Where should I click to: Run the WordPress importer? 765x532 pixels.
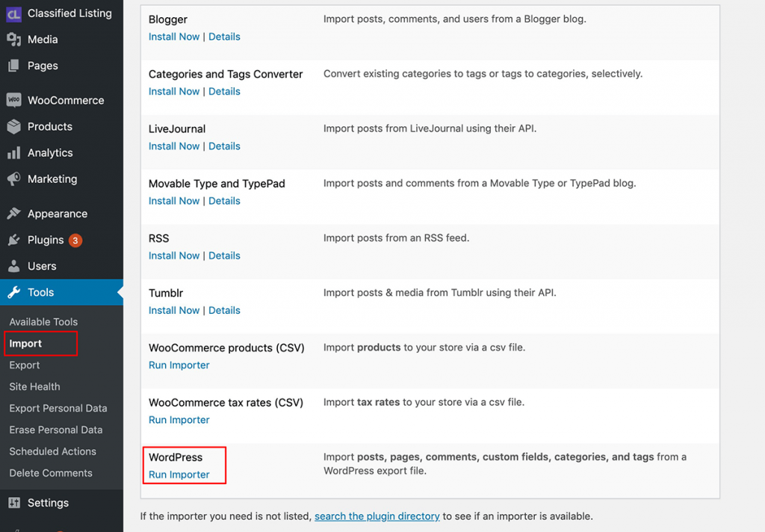pyautogui.click(x=179, y=474)
